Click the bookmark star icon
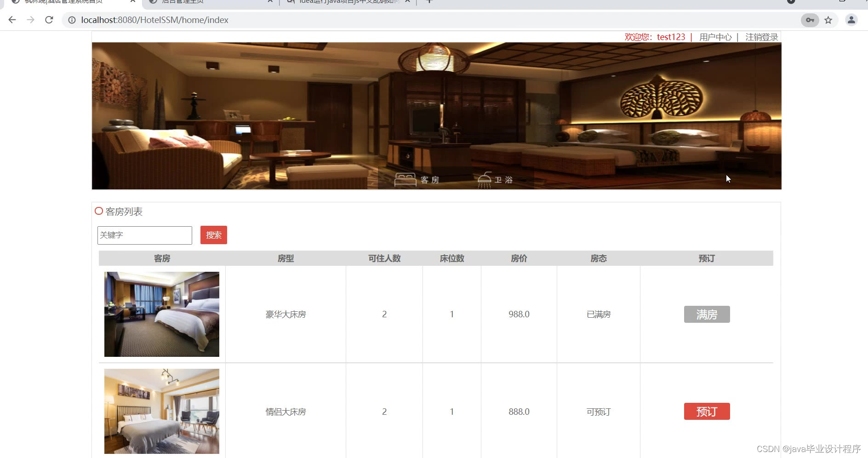868x458 pixels. [x=829, y=20]
